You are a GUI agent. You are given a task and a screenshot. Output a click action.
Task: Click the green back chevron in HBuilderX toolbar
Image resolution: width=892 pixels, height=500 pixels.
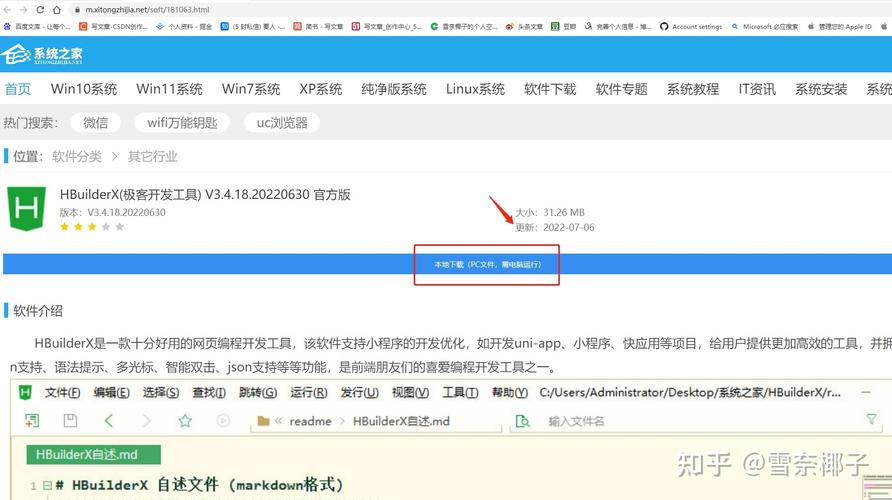[109, 421]
